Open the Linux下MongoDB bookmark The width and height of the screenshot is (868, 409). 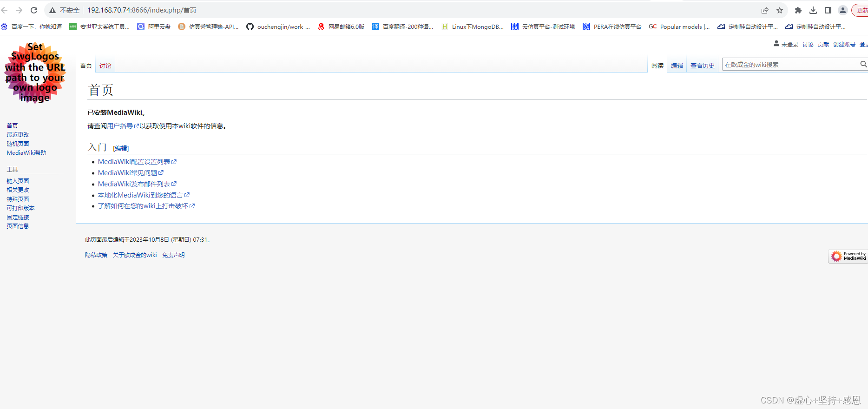pos(472,26)
